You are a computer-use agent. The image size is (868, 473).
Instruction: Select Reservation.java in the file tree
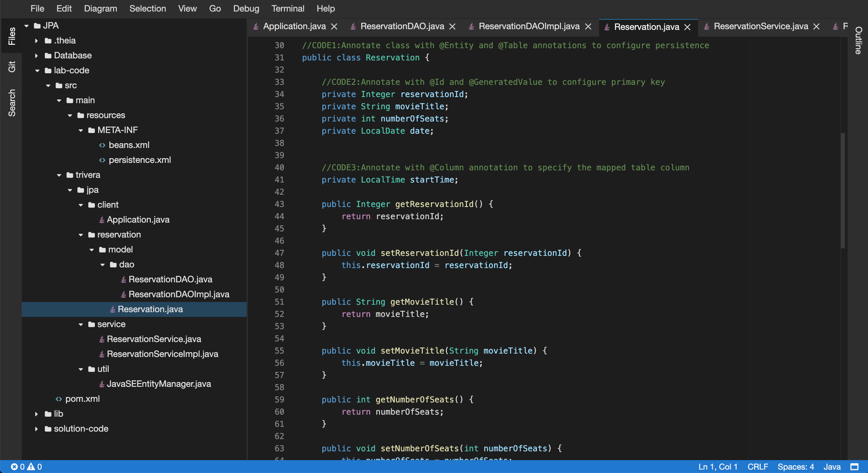134,309
